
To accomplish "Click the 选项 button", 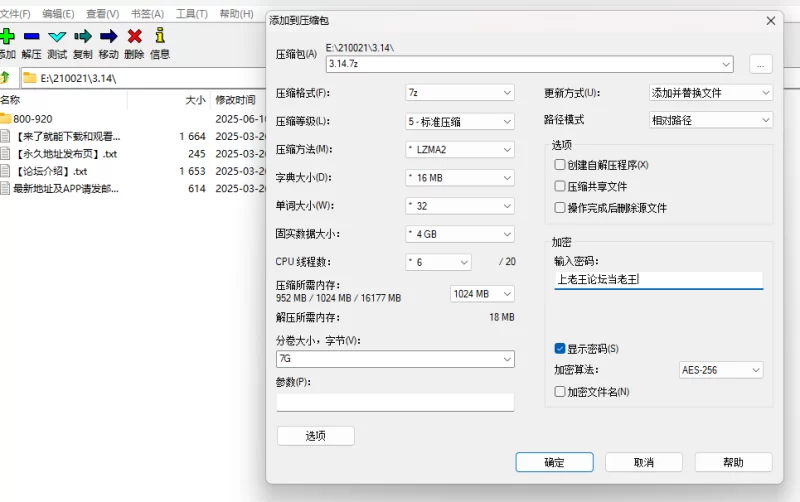I will pyautogui.click(x=316, y=436).
